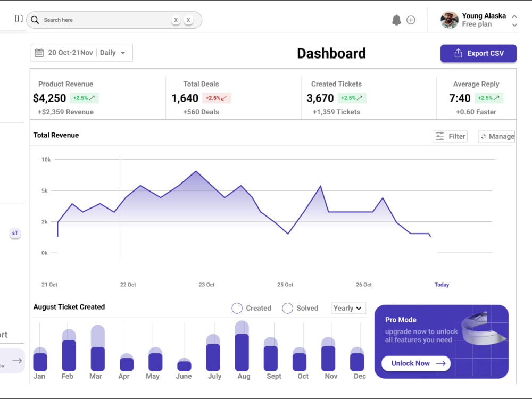Click the Dec bar in ticket chart

pos(357,359)
